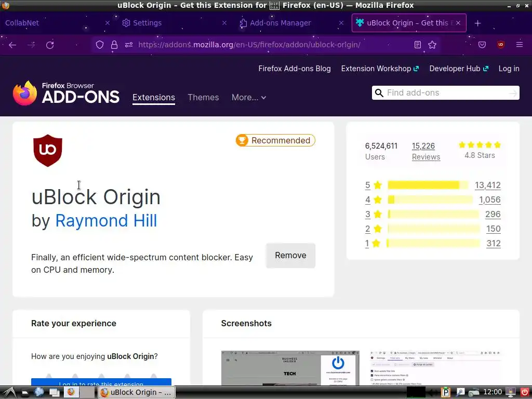Open second screenshot thumbnail
Screen dimensions: 532x399
[x=435, y=368]
